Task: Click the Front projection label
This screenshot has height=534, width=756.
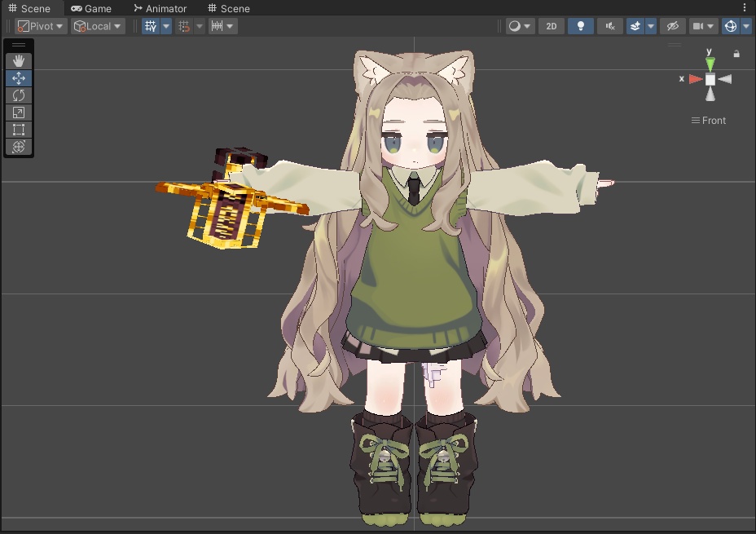Action: (x=709, y=120)
